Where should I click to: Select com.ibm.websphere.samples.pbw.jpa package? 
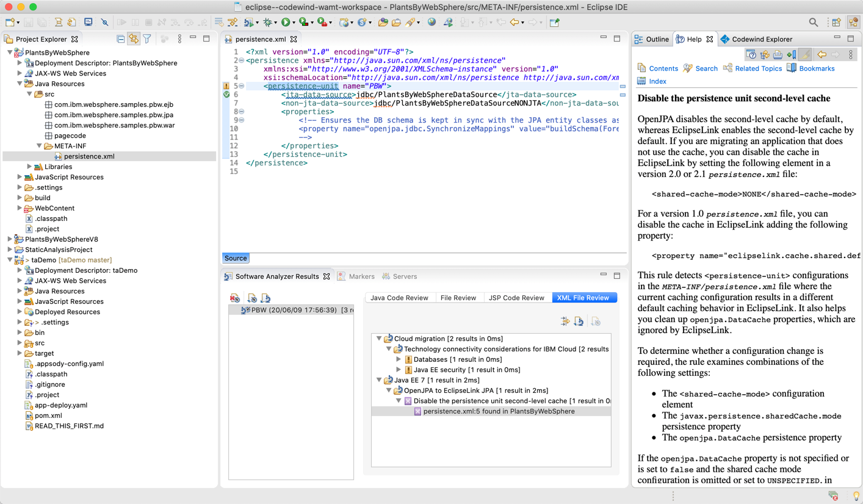(x=114, y=115)
